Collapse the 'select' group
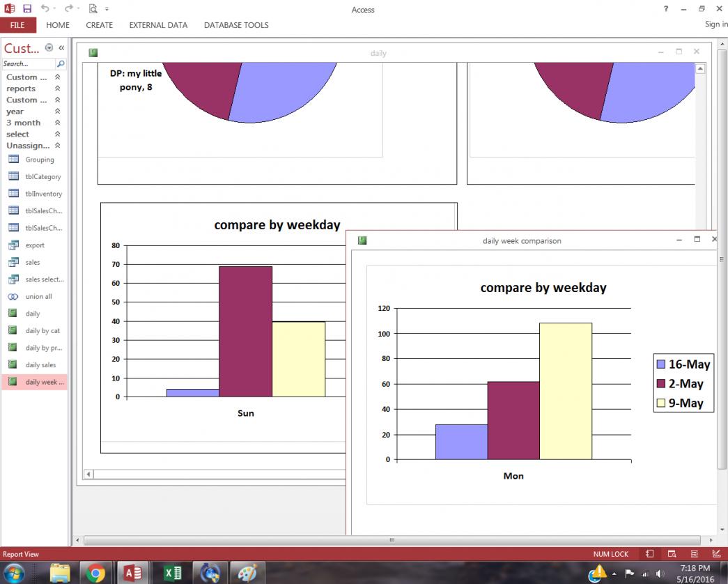 click(58, 134)
